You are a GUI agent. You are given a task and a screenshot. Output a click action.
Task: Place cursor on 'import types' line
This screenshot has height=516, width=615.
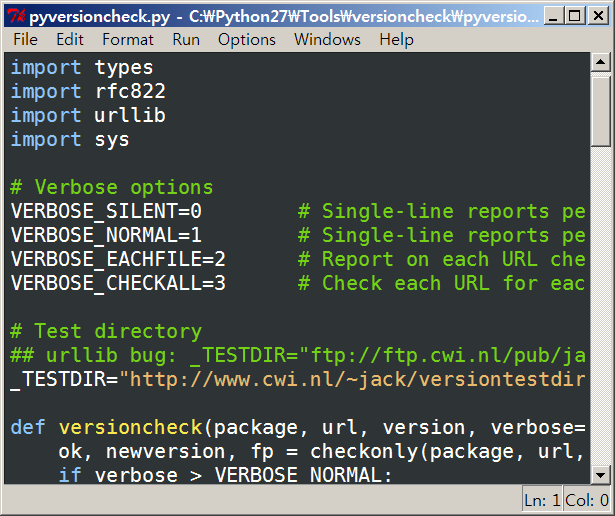[82, 67]
